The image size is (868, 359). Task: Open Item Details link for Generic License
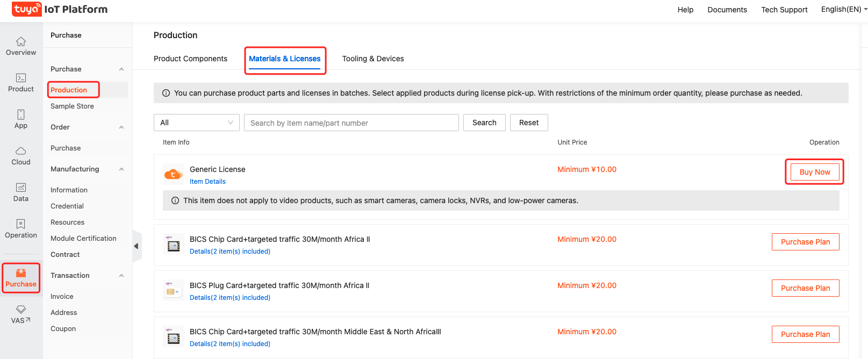tap(207, 182)
